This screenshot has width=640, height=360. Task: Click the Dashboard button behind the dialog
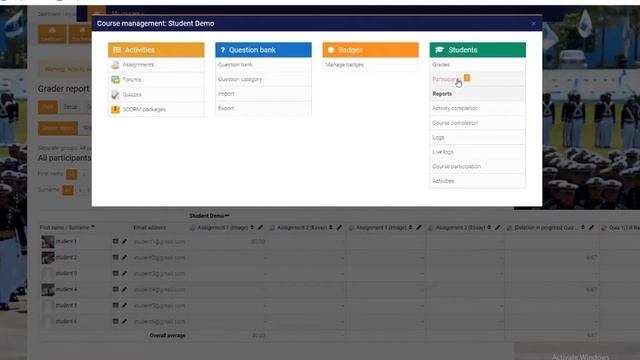coord(52,34)
